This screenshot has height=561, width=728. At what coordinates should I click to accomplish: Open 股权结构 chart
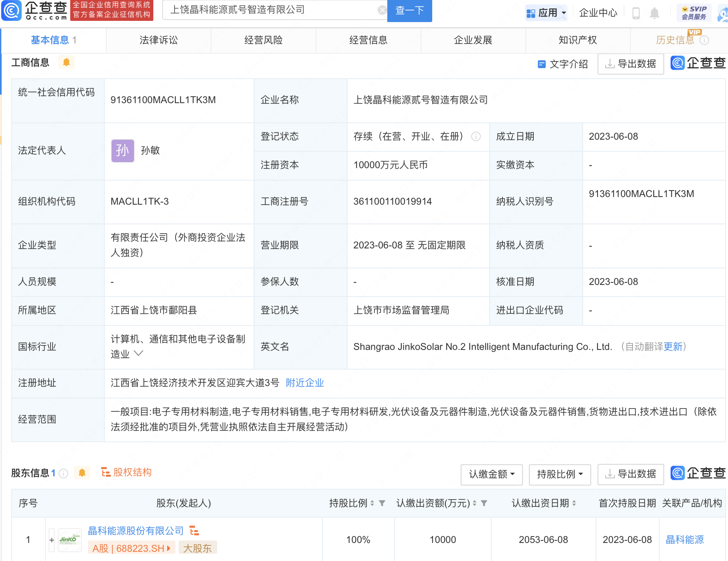[126, 472]
